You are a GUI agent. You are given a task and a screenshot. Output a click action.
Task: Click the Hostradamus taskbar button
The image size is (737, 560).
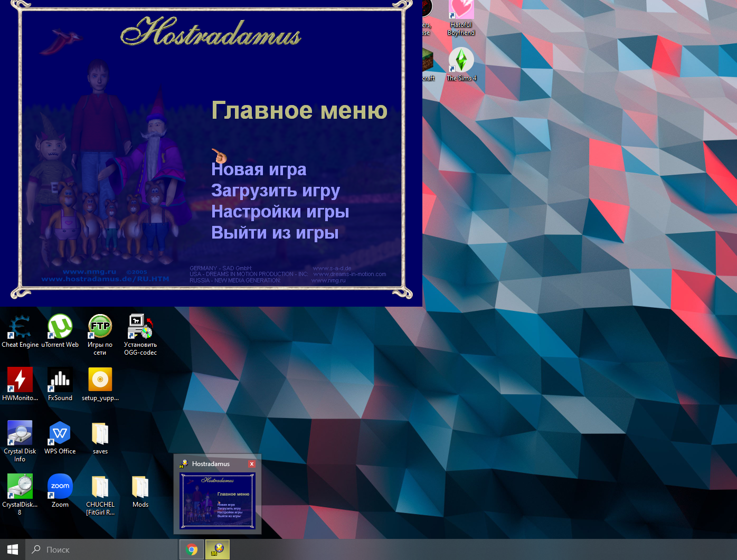(x=218, y=549)
